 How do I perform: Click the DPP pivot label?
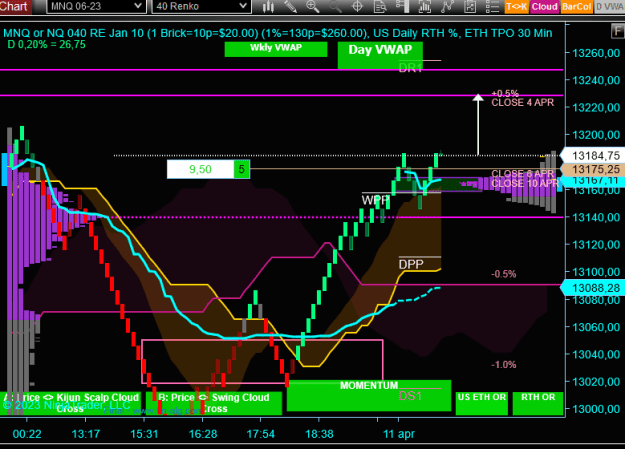(411, 264)
